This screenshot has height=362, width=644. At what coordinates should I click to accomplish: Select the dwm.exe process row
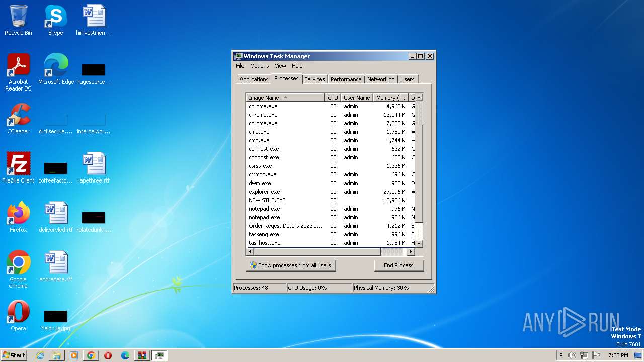click(x=331, y=183)
